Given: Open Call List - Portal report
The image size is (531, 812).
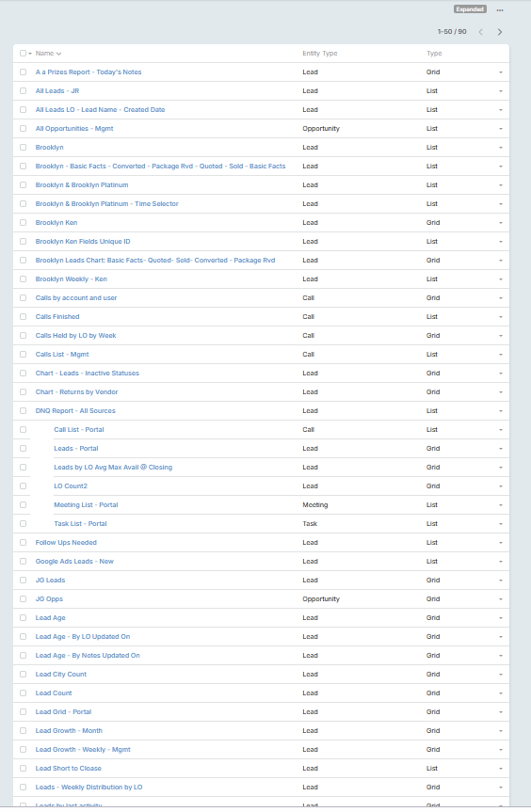Looking at the screenshot, I should [79, 429].
